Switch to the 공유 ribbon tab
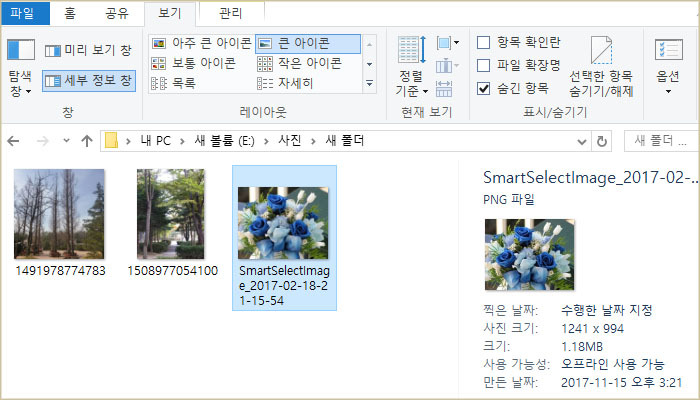This screenshot has height=400, width=700. pyautogui.click(x=117, y=13)
